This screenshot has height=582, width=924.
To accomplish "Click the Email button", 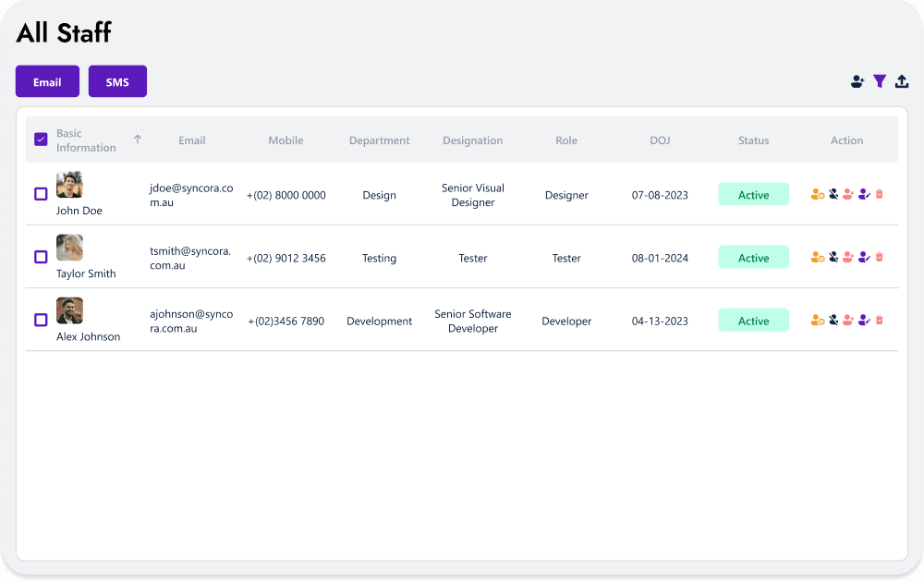I will tap(47, 81).
